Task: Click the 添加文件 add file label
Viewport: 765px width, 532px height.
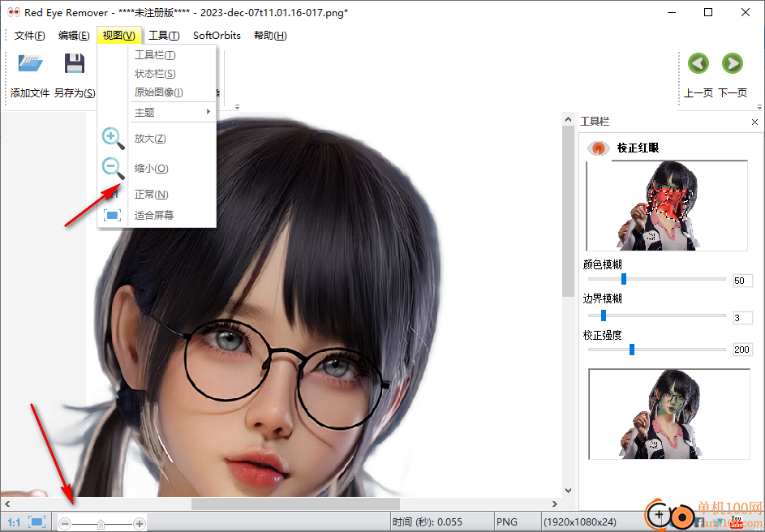Action: tap(30, 93)
